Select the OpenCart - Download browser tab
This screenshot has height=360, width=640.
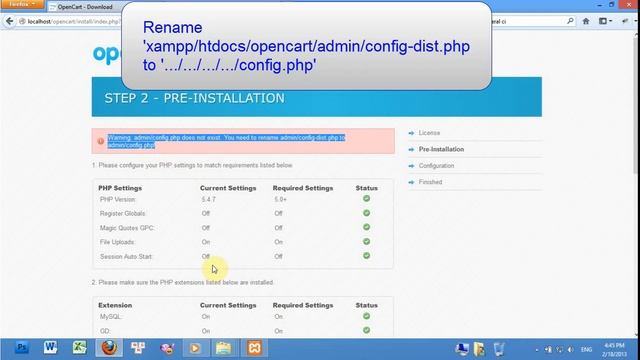pyautogui.click(x=84, y=7)
